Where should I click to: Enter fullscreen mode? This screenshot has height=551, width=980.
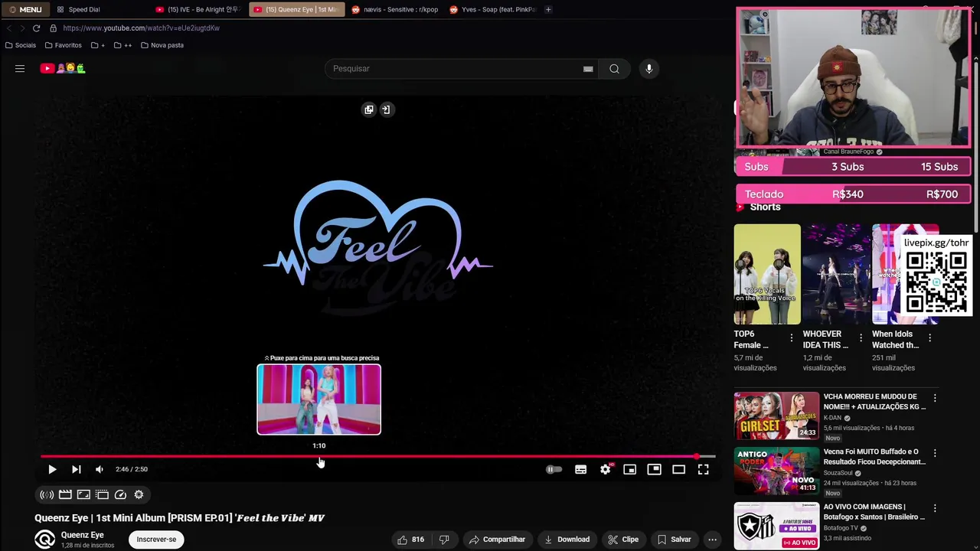click(x=703, y=469)
